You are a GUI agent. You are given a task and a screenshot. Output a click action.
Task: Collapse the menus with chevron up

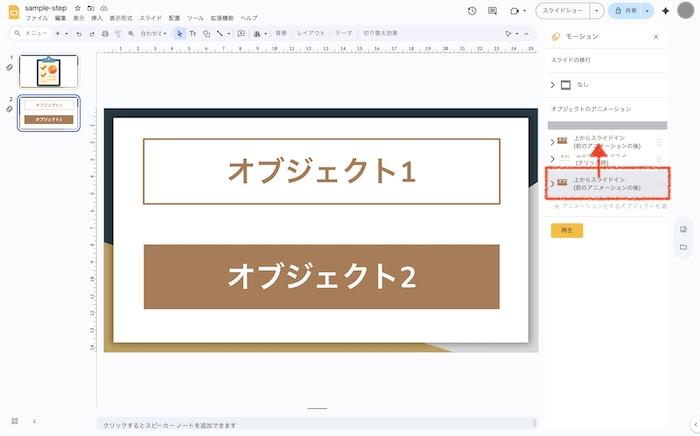526,34
